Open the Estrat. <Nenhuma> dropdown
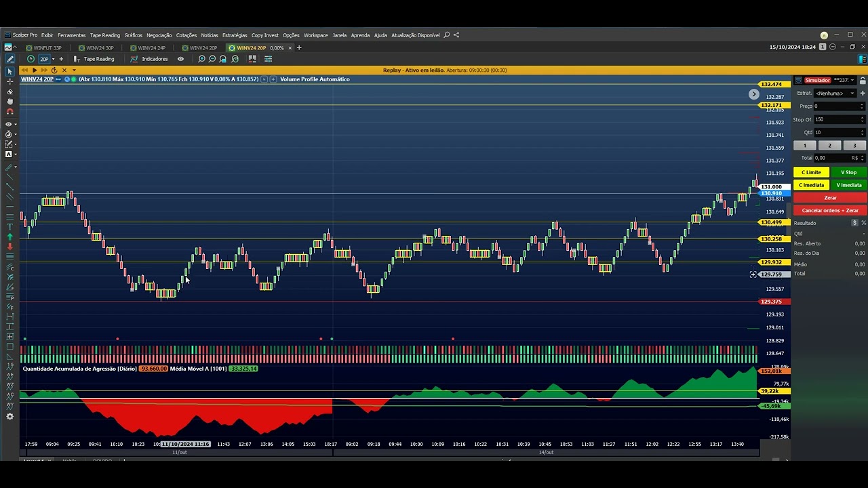This screenshot has height=488, width=868. point(835,93)
